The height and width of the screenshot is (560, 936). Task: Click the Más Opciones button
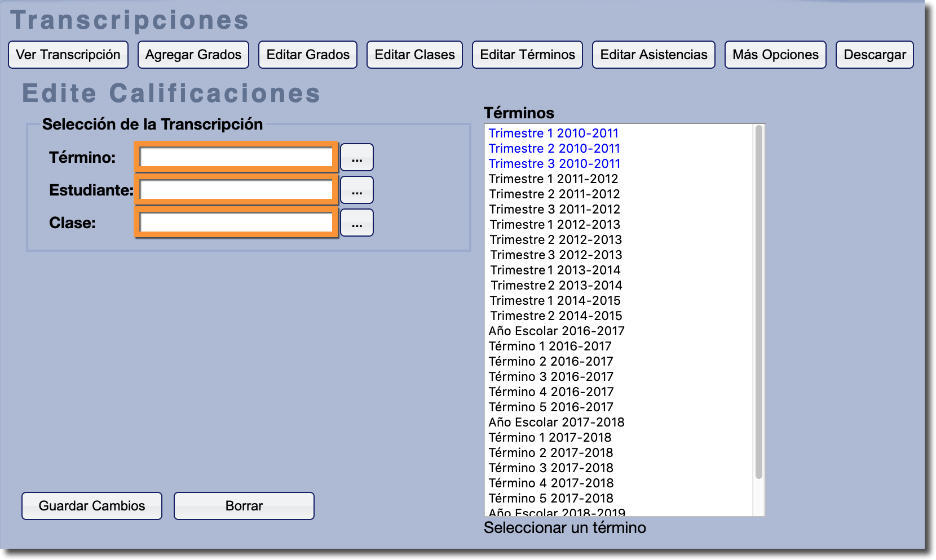775,55
